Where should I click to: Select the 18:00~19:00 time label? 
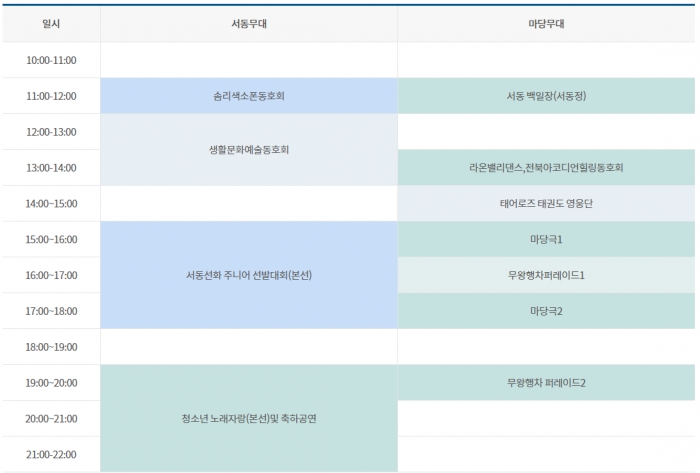51,347
